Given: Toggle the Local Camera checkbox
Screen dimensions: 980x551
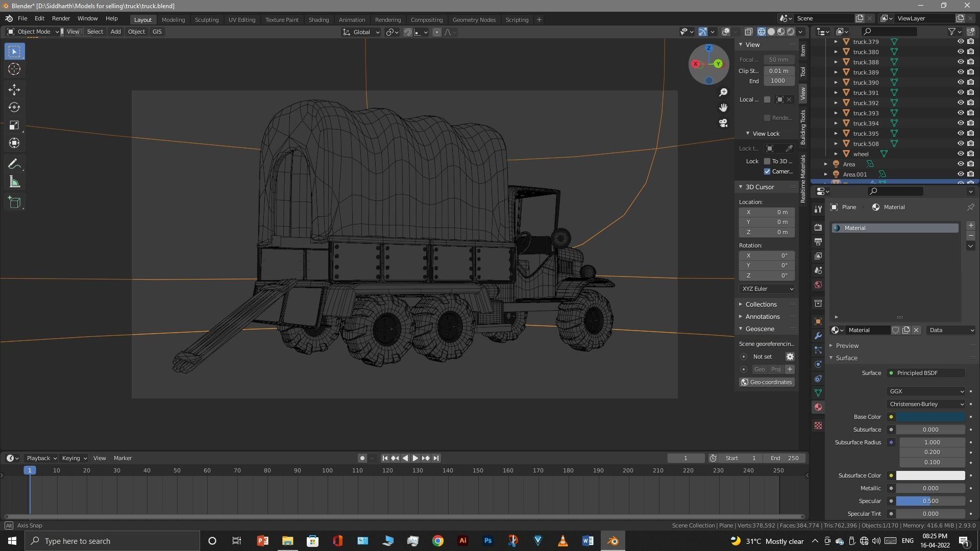Looking at the screenshot, I should pos(767,99).
